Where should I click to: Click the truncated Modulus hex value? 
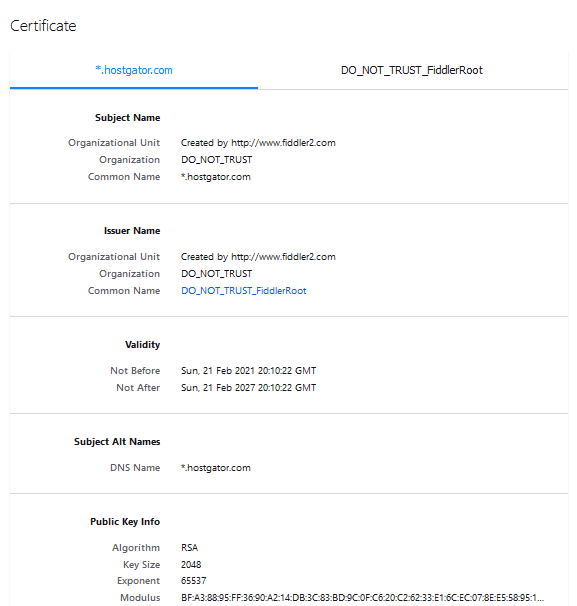tap(362, 598)
